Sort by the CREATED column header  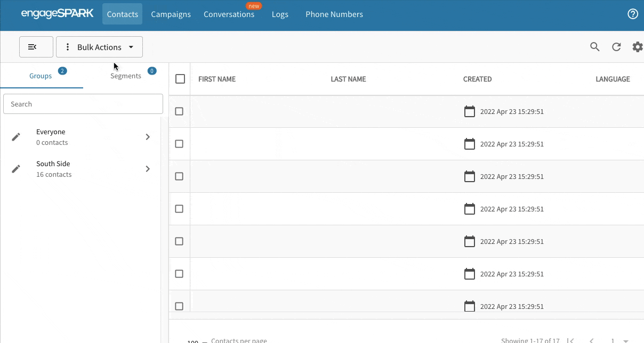477,79
